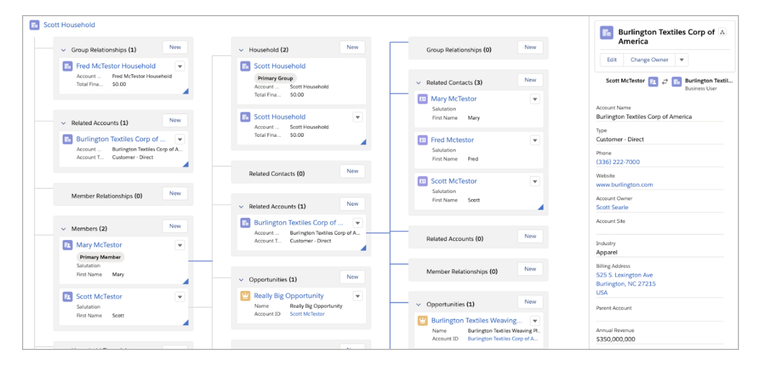Click the Scott Household Primary Group card icon

coord(245,66)
